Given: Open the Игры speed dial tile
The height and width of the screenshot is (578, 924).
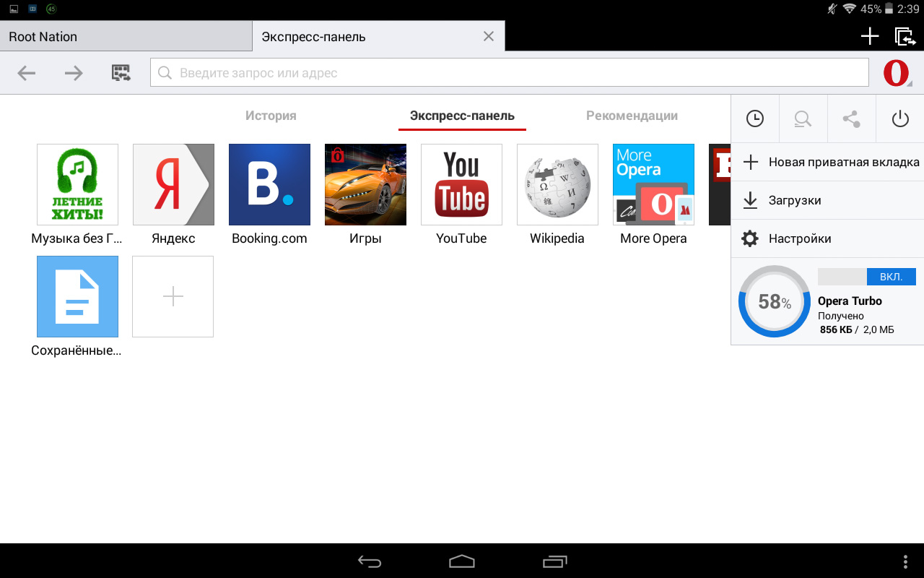Looking at the screenshot, I should (x=365, y=194).
